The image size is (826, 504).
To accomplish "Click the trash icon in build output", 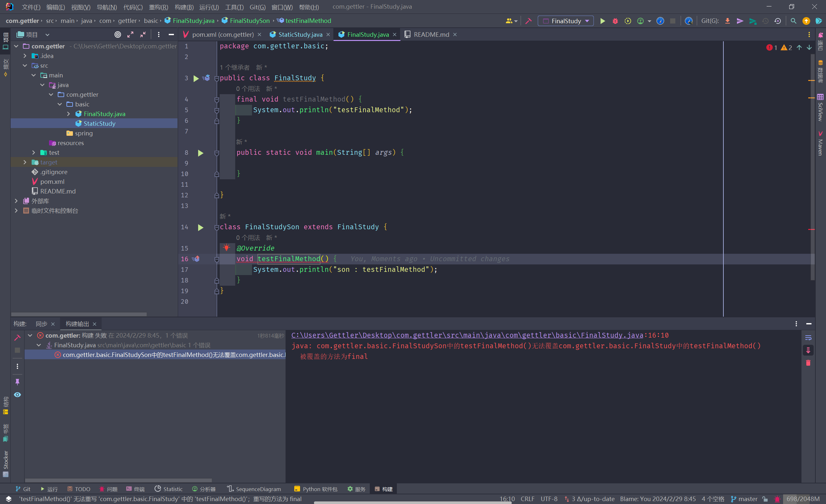I will (x=808, y=363).
